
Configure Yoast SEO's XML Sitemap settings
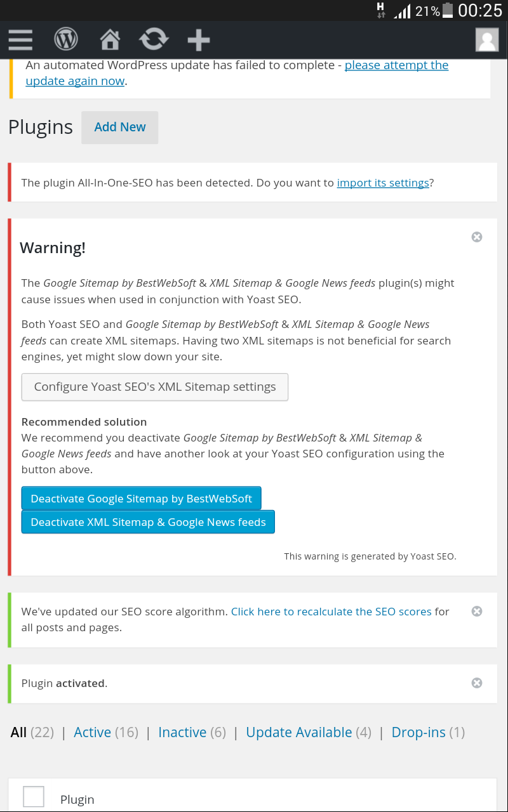[155, 387]
